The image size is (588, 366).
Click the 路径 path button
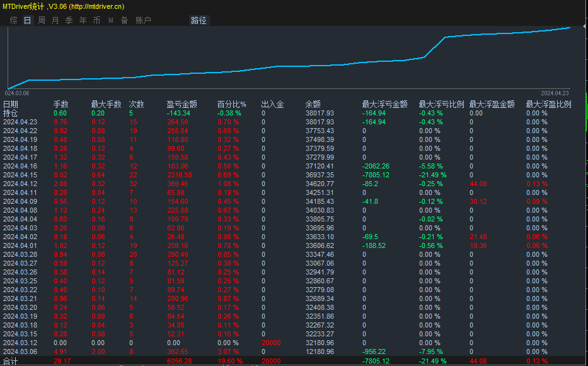(x=199, y=20)
